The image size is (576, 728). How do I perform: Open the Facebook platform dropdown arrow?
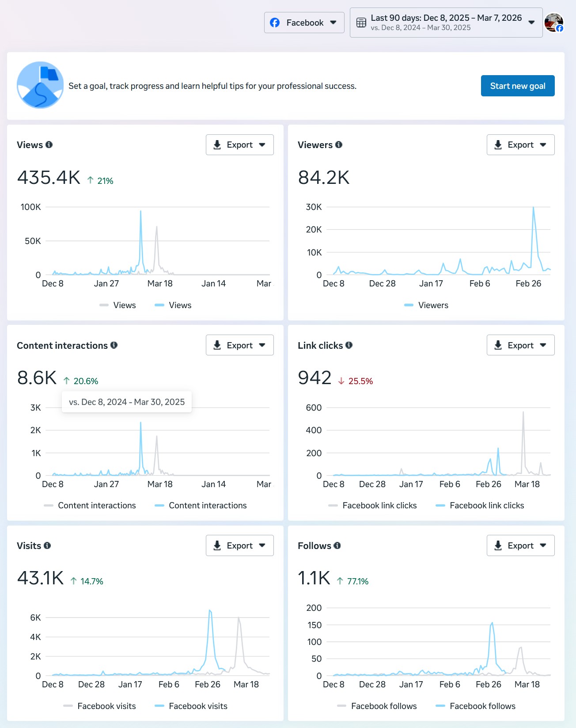point(333,23)
